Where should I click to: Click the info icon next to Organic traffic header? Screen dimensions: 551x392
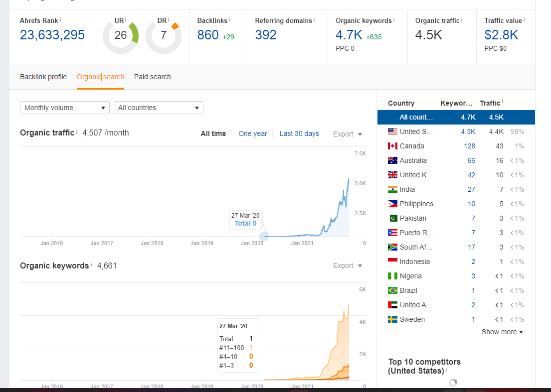pos(462,19)
